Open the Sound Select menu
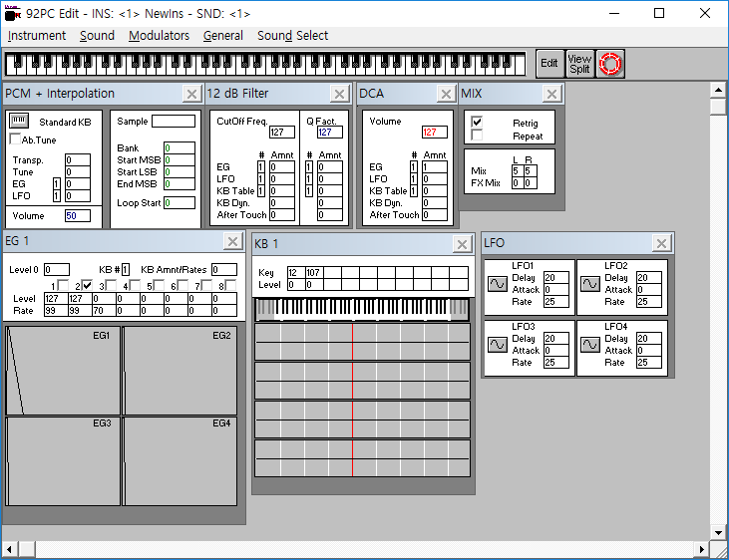The width and height of the screenshot is (729, 560). pyautogui.click(x=293, y=36)
